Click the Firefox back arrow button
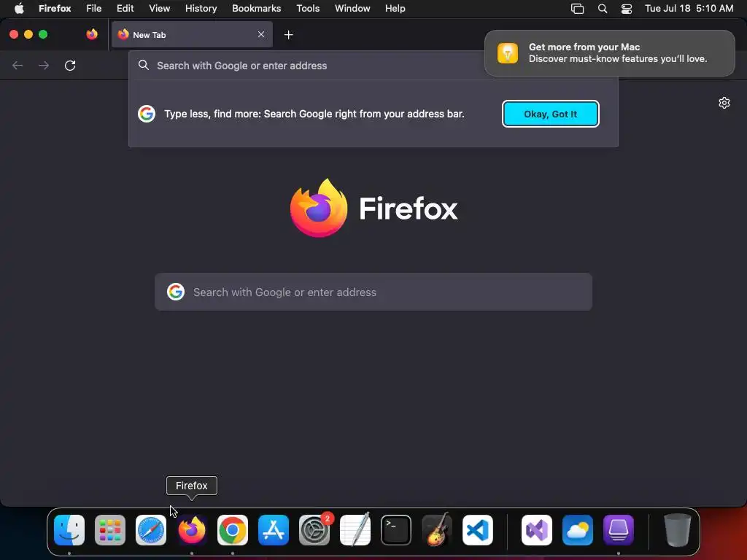747x560 pixels. pyautogui.click(x=18, y=65)
